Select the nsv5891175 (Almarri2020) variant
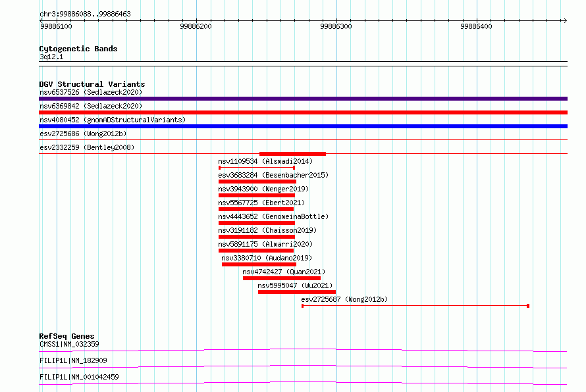 pos(265,244)
